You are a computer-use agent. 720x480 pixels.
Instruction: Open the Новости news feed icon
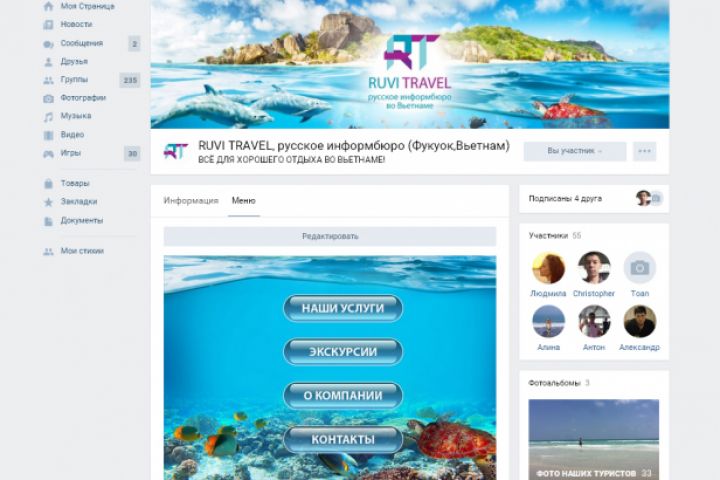pos(48,25)
